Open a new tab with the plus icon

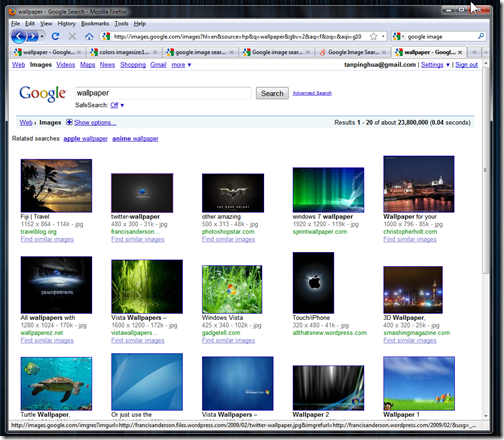tap(474, 52)
